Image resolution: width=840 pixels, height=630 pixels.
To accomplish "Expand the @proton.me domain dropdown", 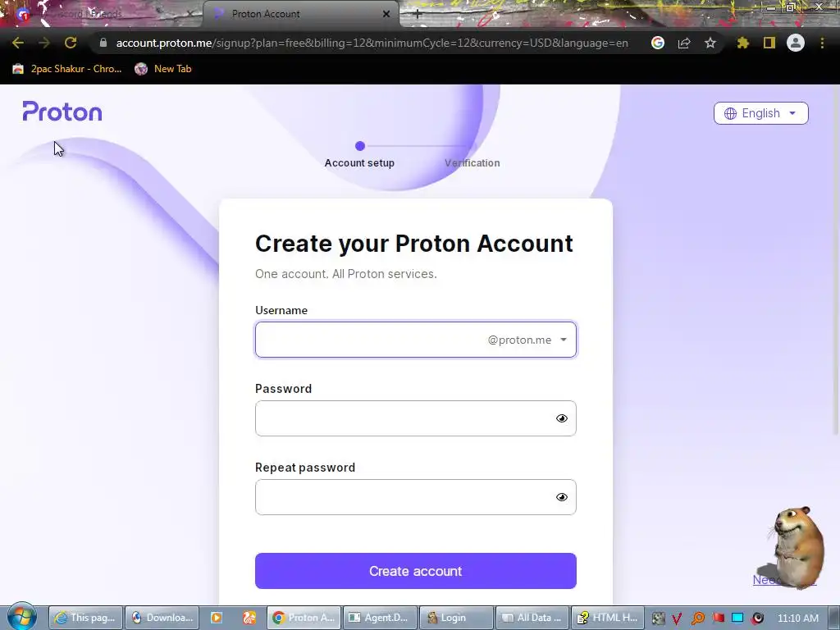I will 528,340.
